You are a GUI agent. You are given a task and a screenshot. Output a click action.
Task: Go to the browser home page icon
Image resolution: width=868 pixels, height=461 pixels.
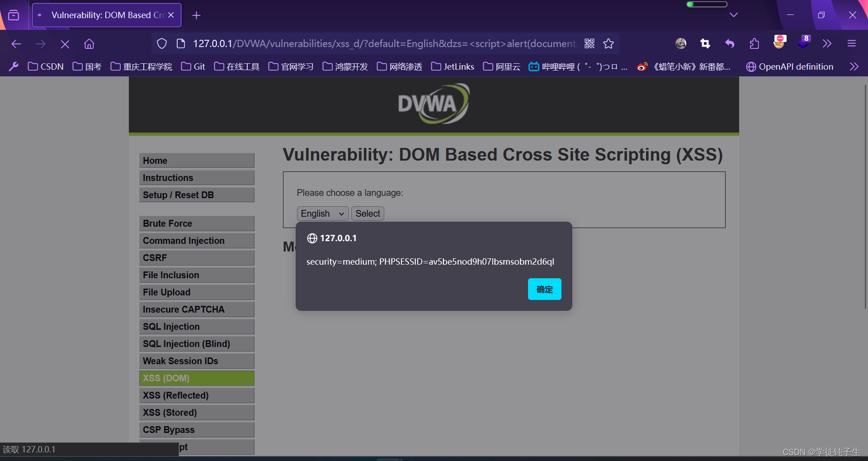click(89, 44)
